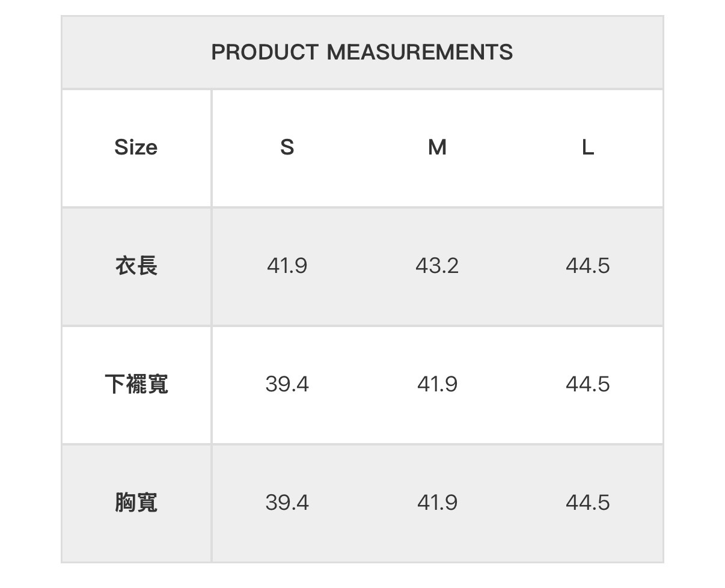The image size is (725, 588).
Task: Click the 44.5 value in 衣長 row
Action: point(587,265)
